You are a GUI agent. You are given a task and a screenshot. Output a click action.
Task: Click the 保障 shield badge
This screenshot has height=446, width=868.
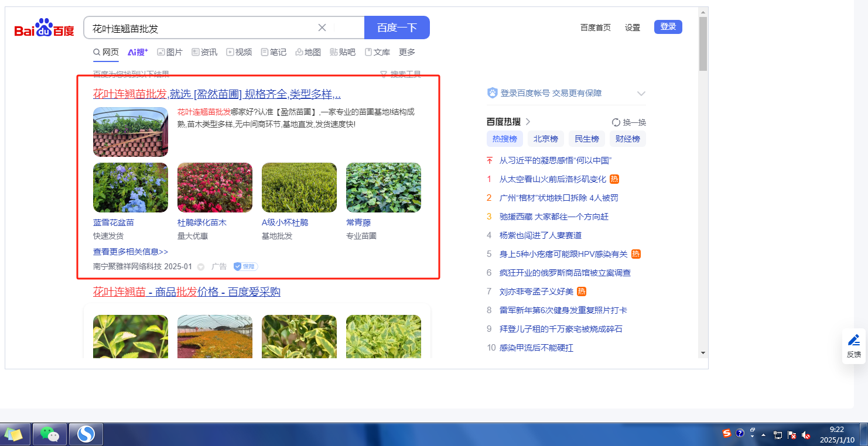pos(245,266)
